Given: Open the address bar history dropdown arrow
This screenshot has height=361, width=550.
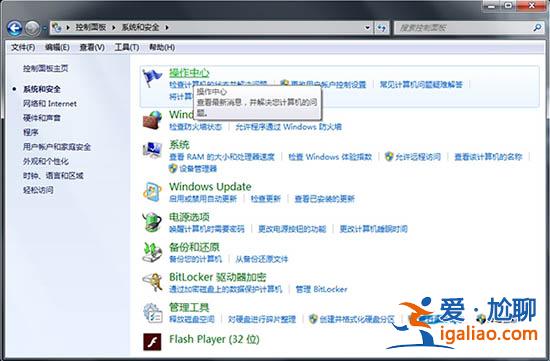Looking at the screenshot, I should [x=367, y=27].
